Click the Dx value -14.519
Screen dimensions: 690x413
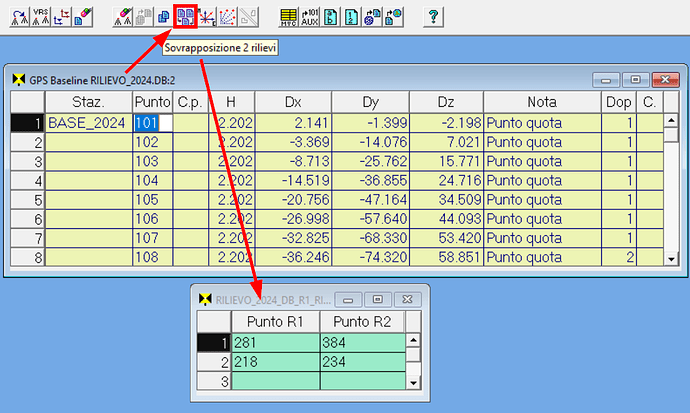(293, 180)
